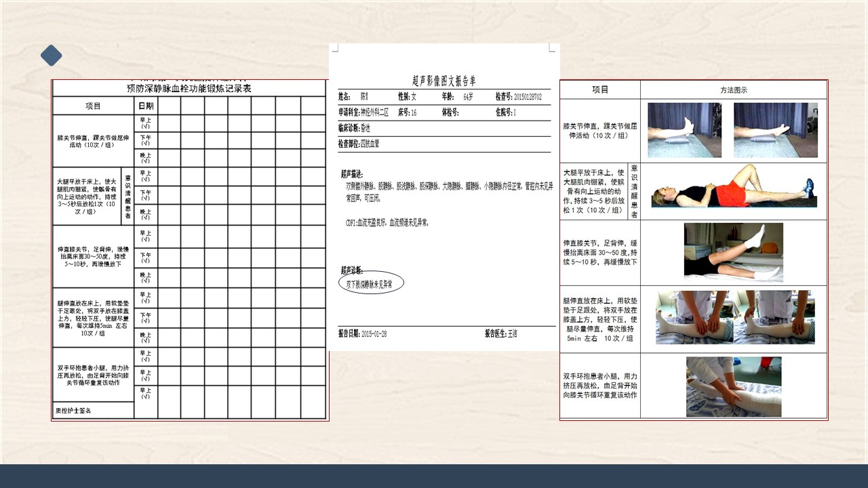Click the 超声影像图文报告单 report title
This screenshot has height=488, width=868.
pos(443,80)
